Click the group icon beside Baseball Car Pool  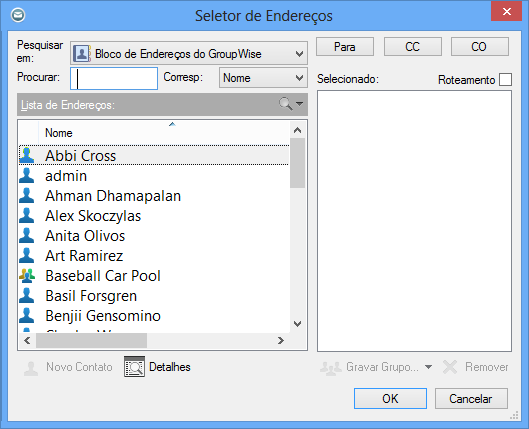(x=27, y=276)
